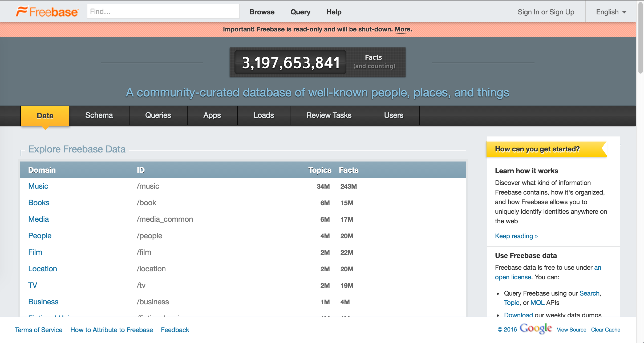Open the Query menu
This screenshot has height=343, width=644.
coord(300,12)
